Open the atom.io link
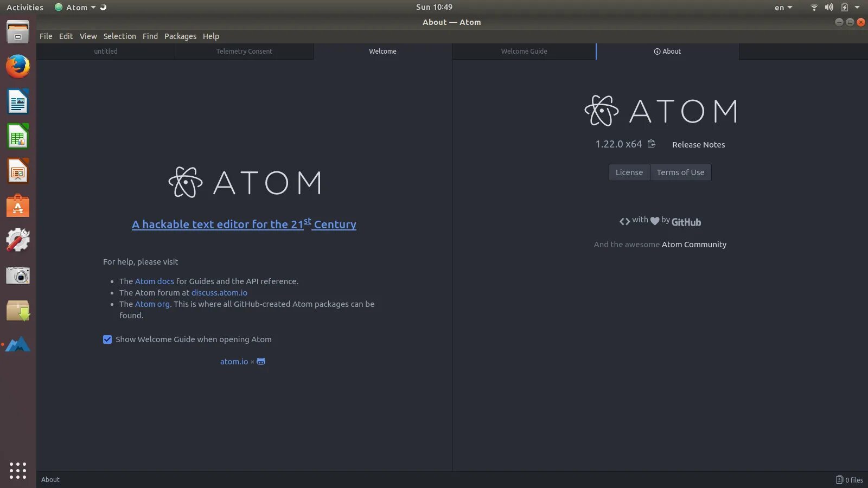 pyautogui.click(x=234, y=362)
